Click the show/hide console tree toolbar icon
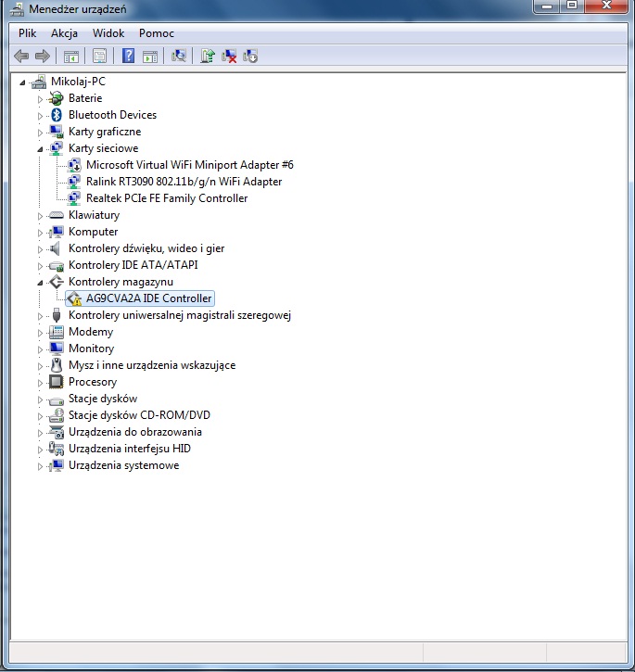The width and height of the screenshot is (635, 672). click(71, 57)
